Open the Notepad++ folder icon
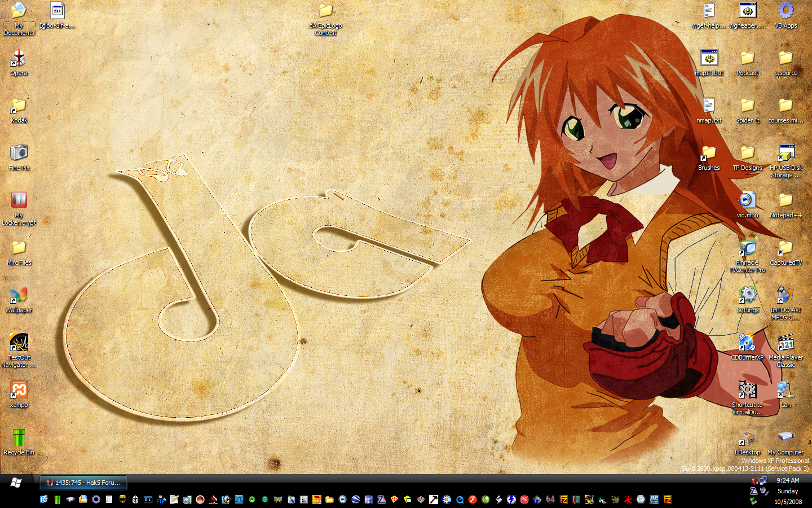 pos(785,205)
